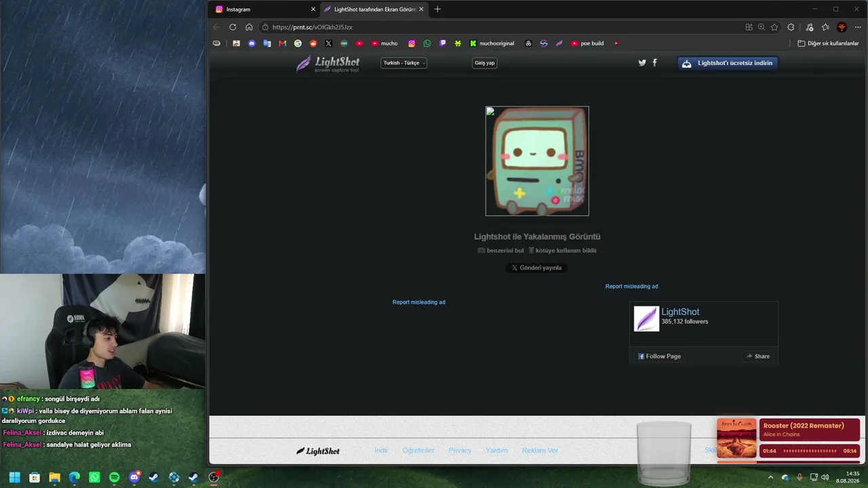Screen dimensions: 868x488
Task: Open WhatsApp from the taskbar
Action: tap(94, 477)
